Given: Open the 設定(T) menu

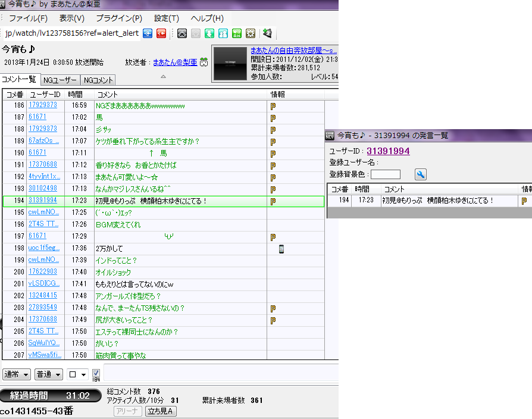Looking at the screenshot, I should coord(166,18).
